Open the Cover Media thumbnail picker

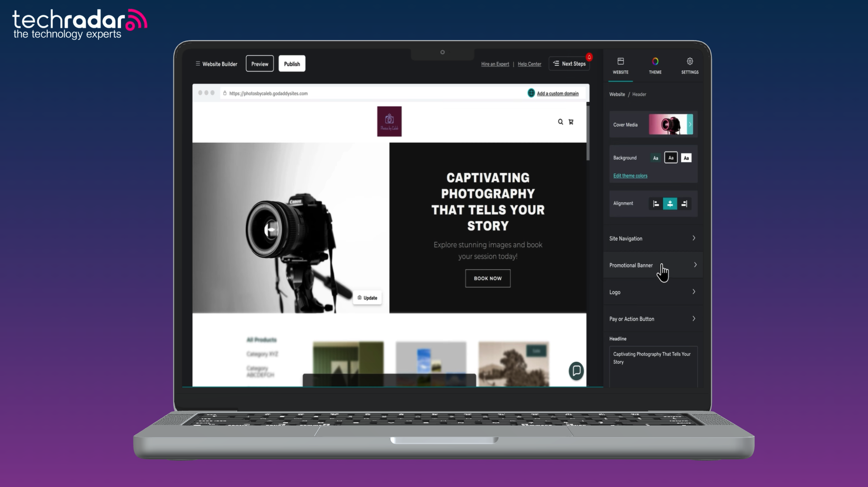point(670,124)
